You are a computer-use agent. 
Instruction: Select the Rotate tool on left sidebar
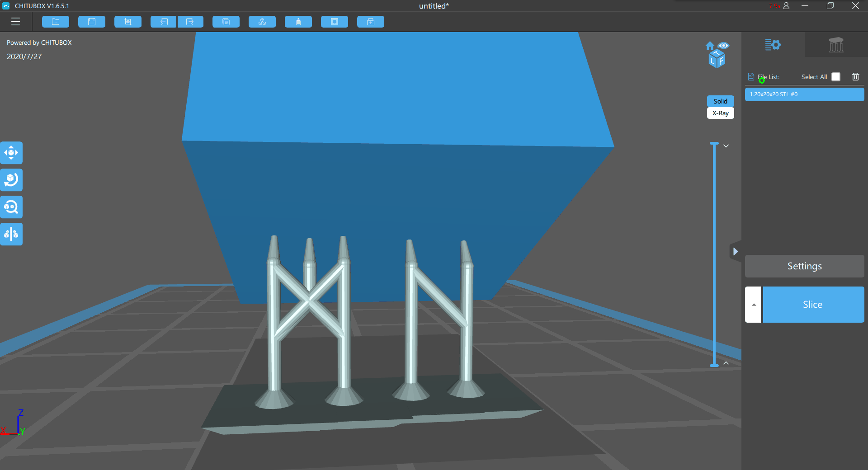point(11,180)
